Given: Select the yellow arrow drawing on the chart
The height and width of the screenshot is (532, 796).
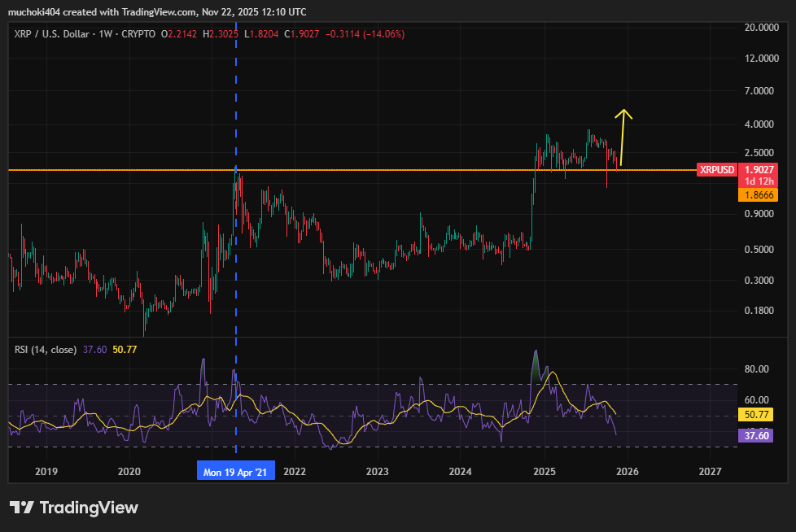Looking at the screenshot, I should pyautogui.click(x=623, y=138).
